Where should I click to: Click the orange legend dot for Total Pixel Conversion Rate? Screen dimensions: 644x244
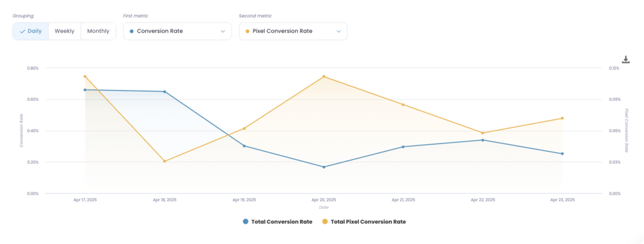[x=325, y=222]
